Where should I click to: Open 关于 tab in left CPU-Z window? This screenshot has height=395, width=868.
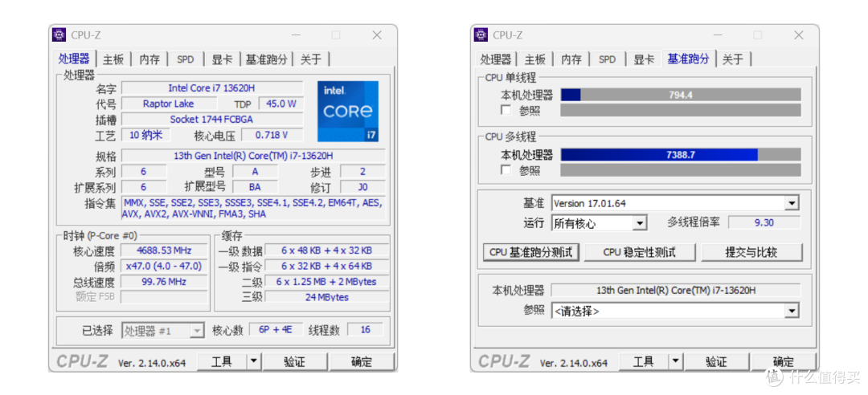pos(311,59)
